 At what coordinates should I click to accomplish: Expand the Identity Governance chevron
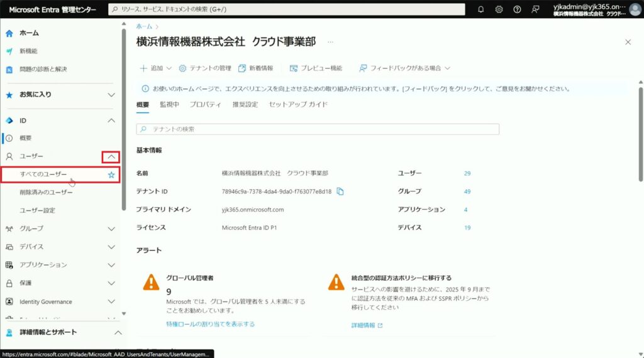111,301
